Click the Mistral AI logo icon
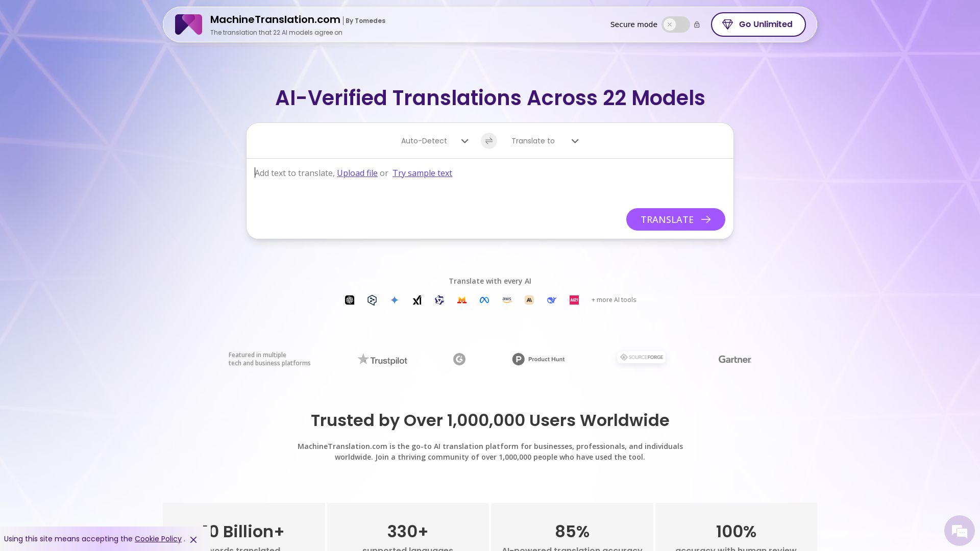The image size is (980, 551). click(462, 300)
